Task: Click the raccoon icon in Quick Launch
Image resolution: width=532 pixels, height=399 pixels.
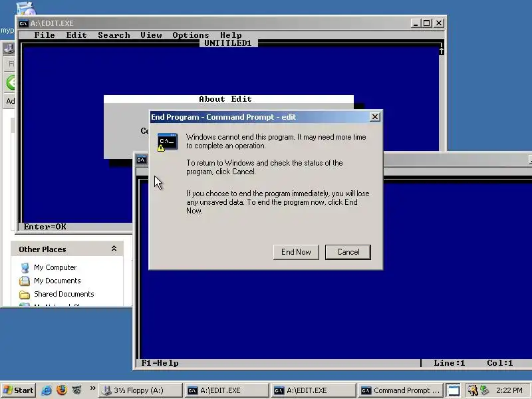Action: (77, 390)
